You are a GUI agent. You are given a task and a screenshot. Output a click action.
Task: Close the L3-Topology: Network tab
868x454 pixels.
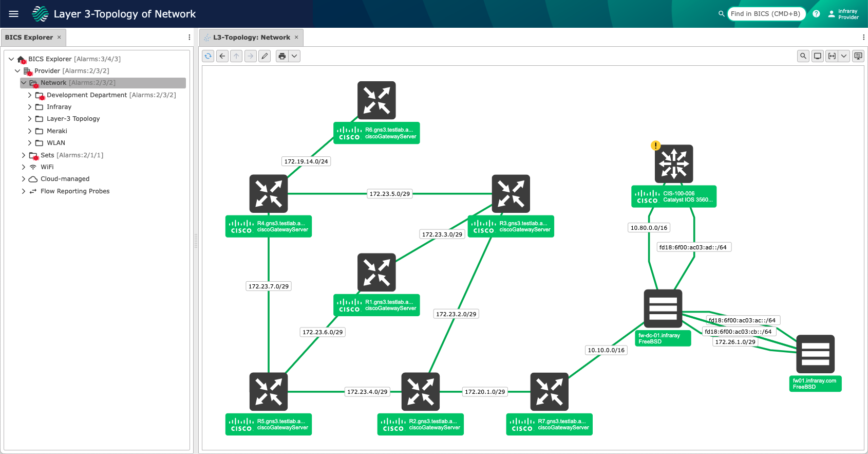(x=296, y=37)
